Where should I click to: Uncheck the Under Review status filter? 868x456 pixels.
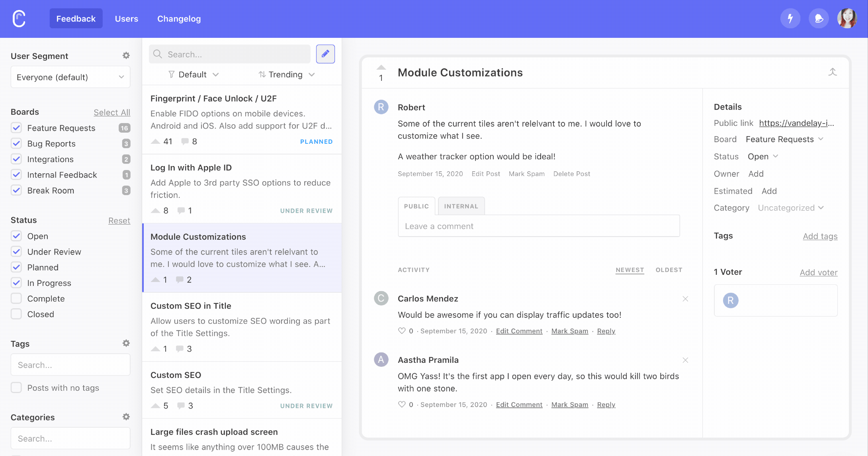click(x=16, y=251)
